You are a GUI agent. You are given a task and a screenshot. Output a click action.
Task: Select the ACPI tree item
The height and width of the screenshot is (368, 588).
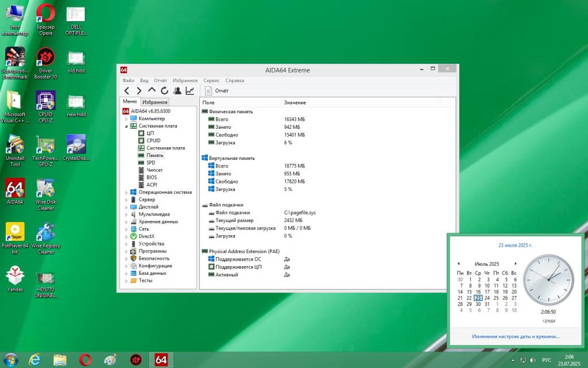tap(152, 185)
